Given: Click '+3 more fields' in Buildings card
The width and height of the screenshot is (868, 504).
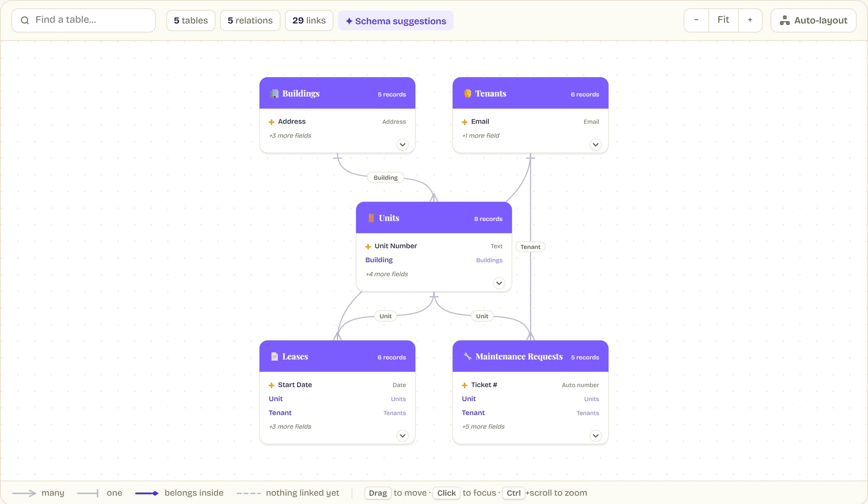Looking at the screenshot, I should (x=290, y=135).
